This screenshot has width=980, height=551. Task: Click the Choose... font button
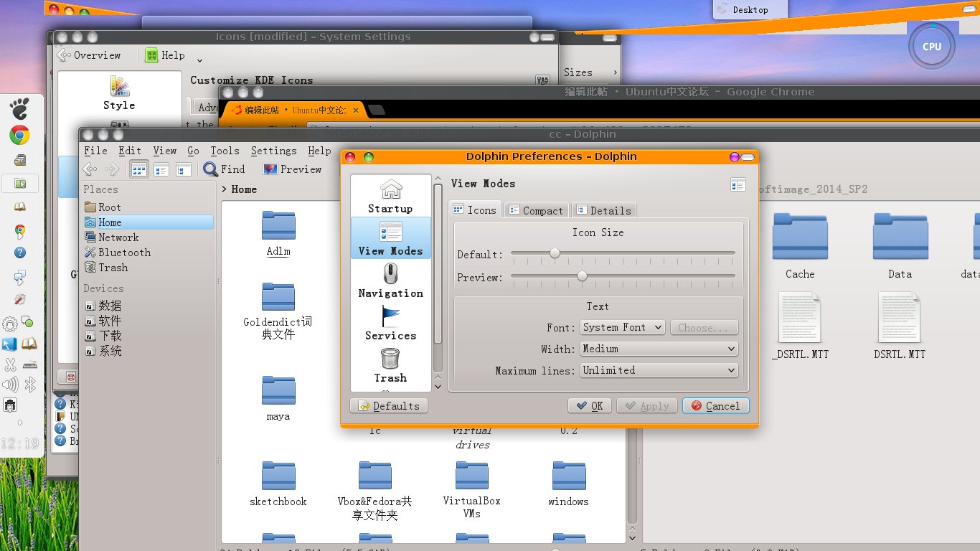(704, 328)
